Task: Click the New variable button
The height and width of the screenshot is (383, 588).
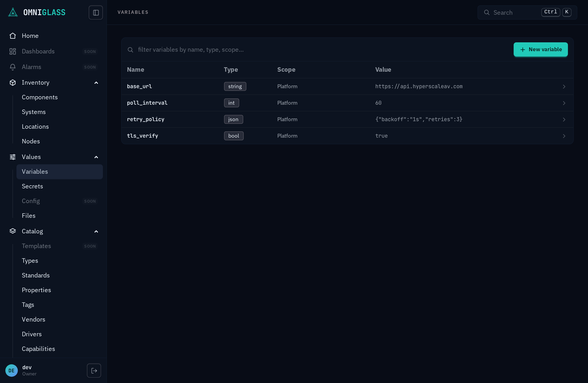Action: point(541,49)
